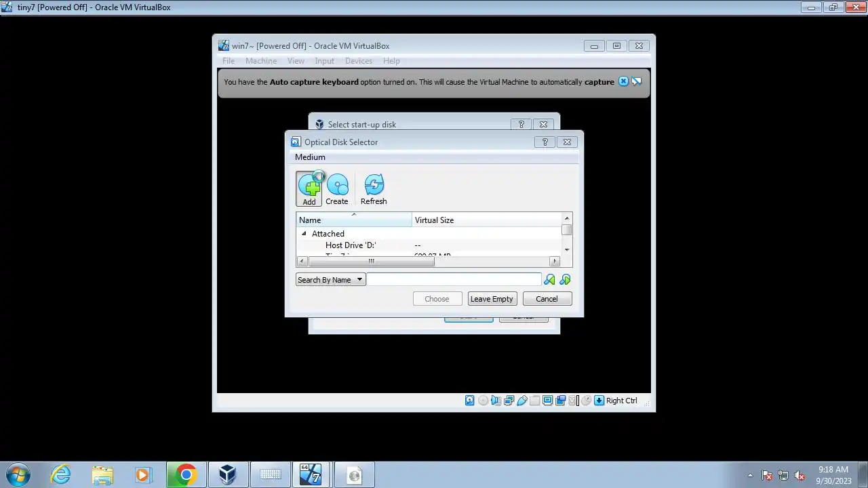
Task: Click the network tray icon
Action: (x=783, y=475)
